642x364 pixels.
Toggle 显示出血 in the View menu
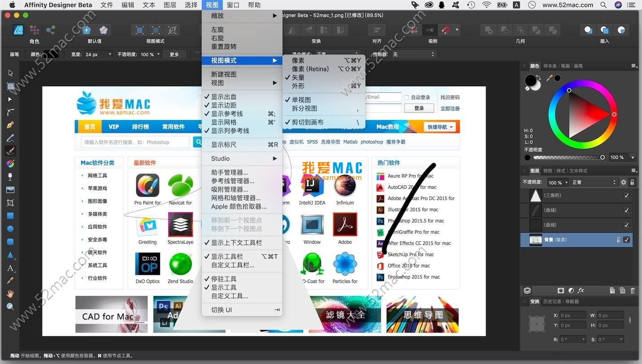[242, 97]
